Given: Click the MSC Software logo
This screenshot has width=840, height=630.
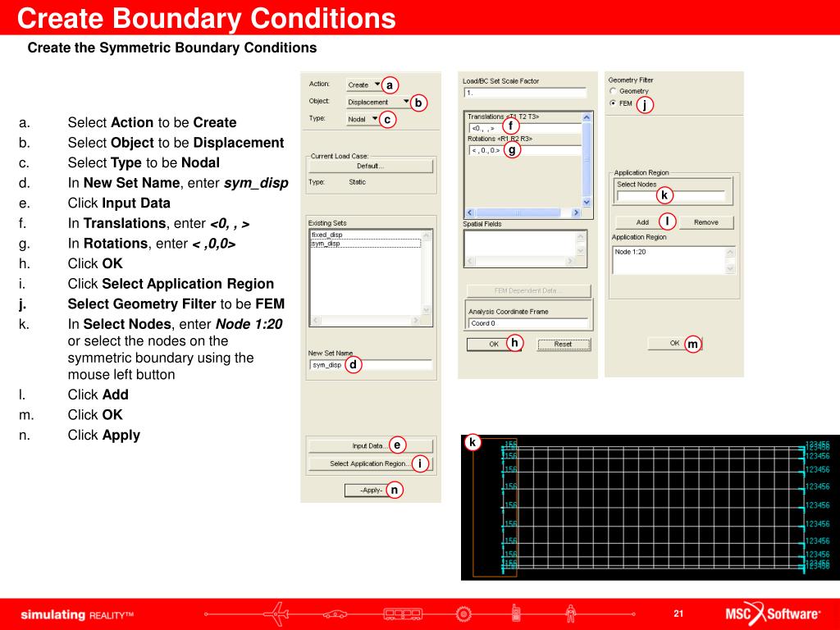Looking at the screenshot, I should pyautogui.click(x=773, y=614).
